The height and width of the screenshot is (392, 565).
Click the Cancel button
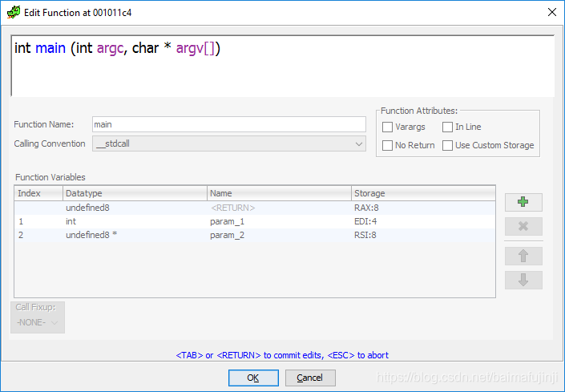[310, 378]
